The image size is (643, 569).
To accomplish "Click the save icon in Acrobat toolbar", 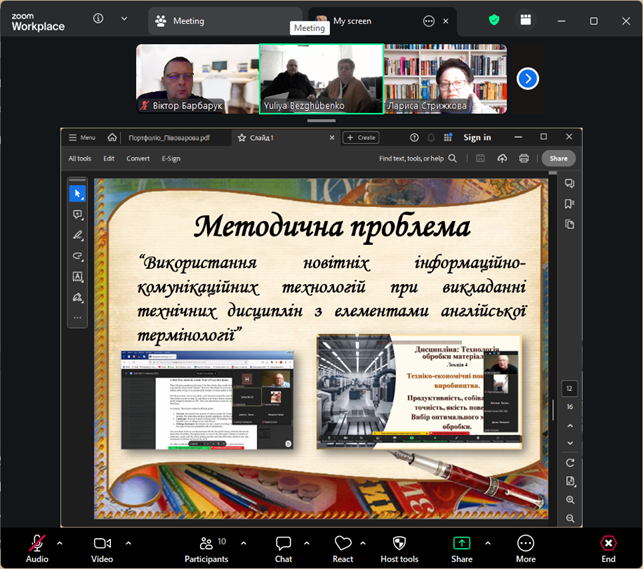I will pos(480,158).
